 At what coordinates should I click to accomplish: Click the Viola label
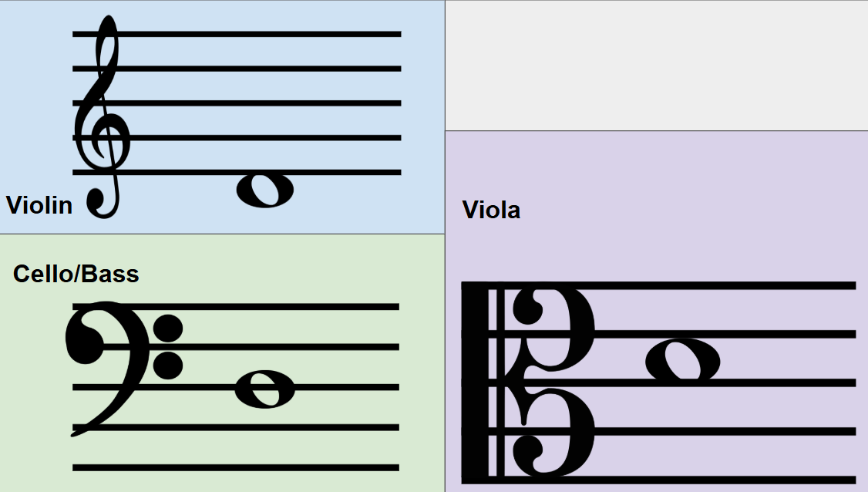coord(491,211)
